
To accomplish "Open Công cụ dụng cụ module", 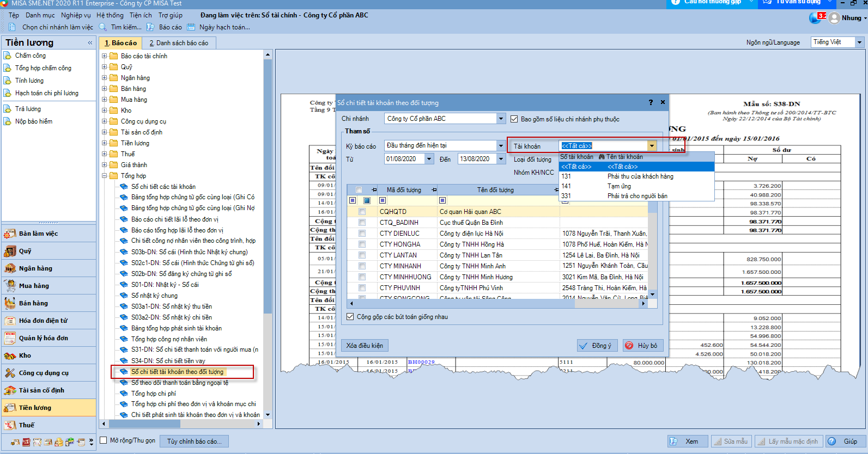I will 49,373.
